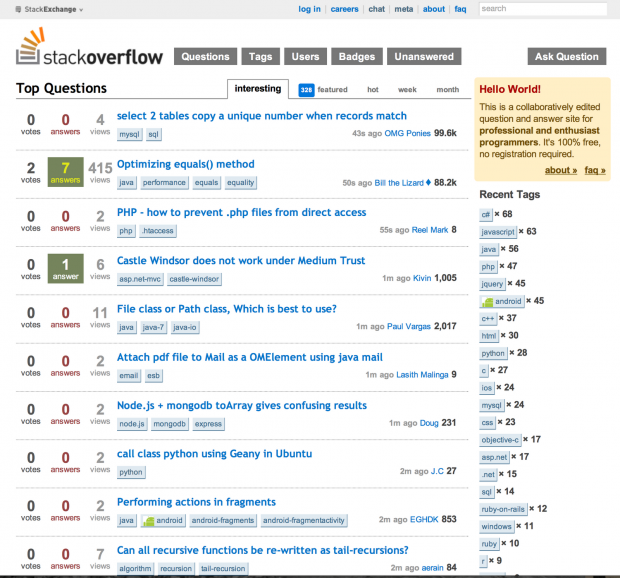Click the java-7 tag
The width and height of the screenshot is (620, 578).
(x=153, y=327)
